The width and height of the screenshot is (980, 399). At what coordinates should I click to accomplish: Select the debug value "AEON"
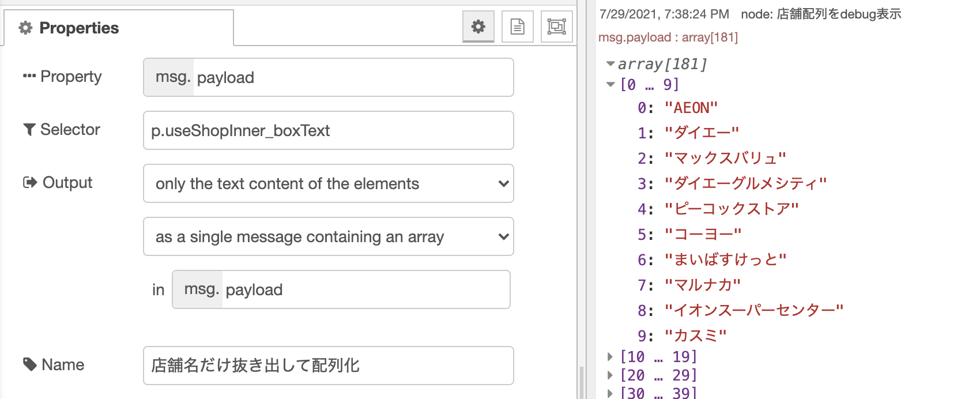(x=691, y=108)
